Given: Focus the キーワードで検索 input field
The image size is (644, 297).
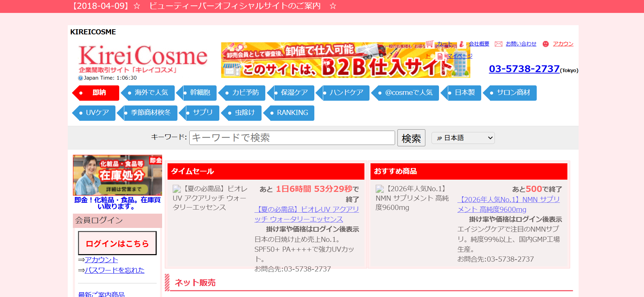Looking at the screenshot, I should 292,138.
